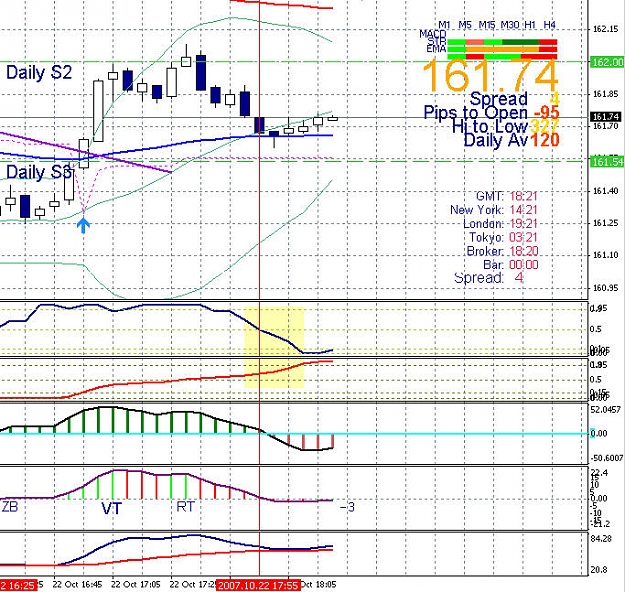Click the red 2007.10.22 17:55 crosshair time tag
This screenshot has height=592, width=625.
tap(258, 585)
